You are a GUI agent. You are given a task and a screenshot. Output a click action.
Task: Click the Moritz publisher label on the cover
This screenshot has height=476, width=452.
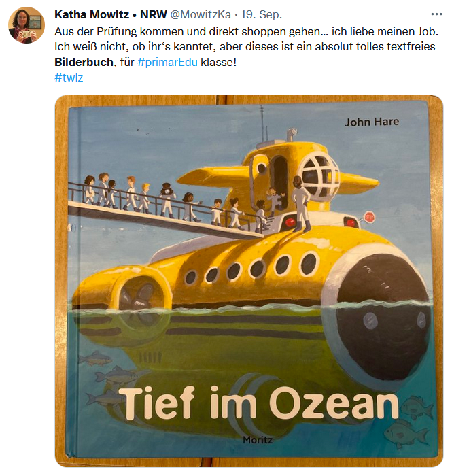pos(258,439)
